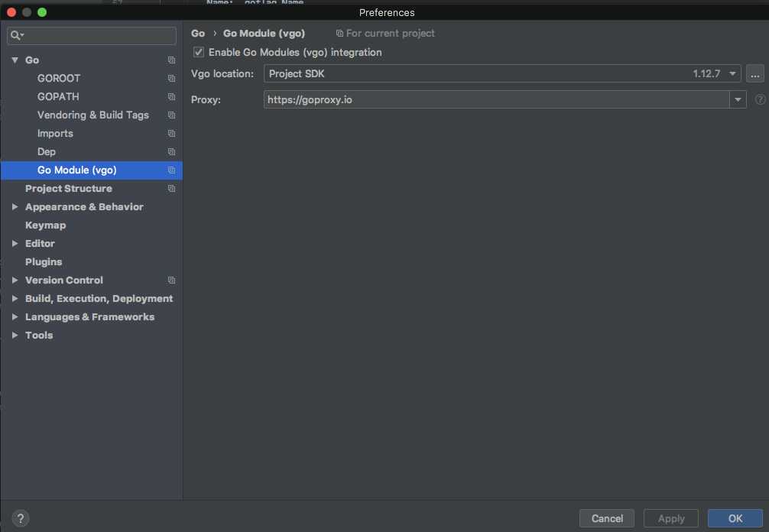
Task: Click the OK button
Action: point(735,518)
